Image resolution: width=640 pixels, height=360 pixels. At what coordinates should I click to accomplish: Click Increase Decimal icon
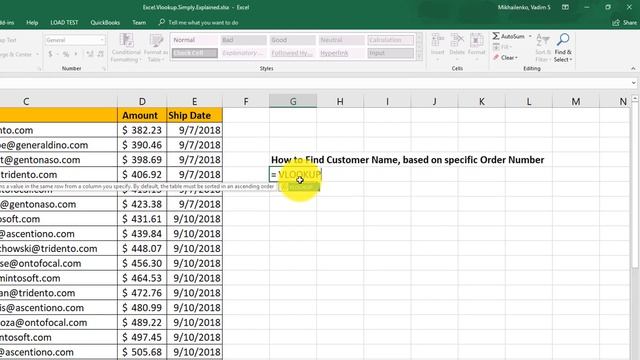[89, 54]
